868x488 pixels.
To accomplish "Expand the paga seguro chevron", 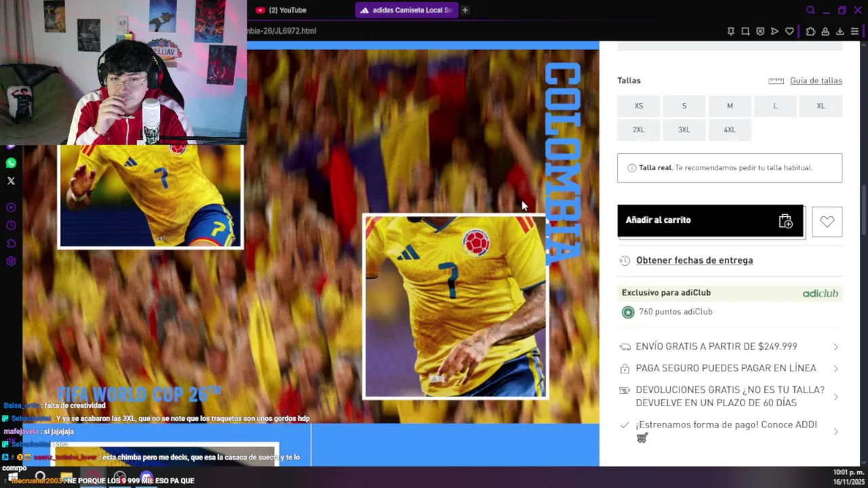I will pos(835,369).
